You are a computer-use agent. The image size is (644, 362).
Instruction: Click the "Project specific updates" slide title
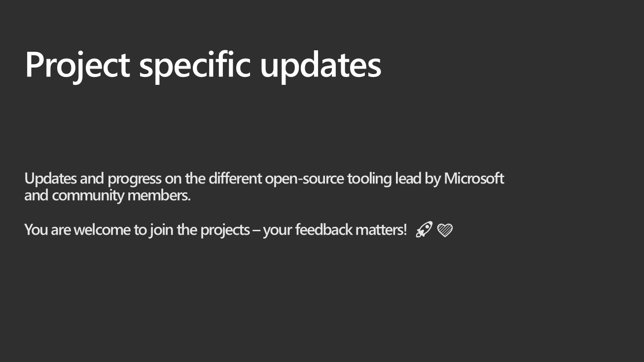(203, 65)
